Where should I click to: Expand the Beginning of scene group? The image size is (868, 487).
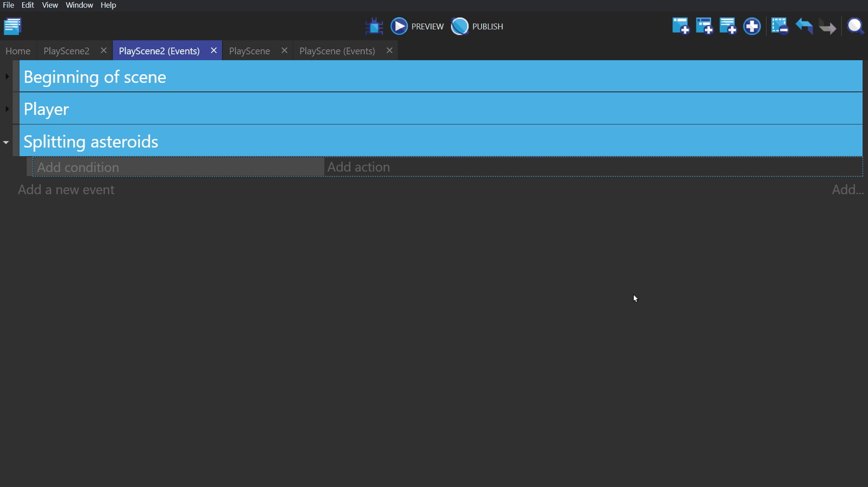tap(7, 76)
